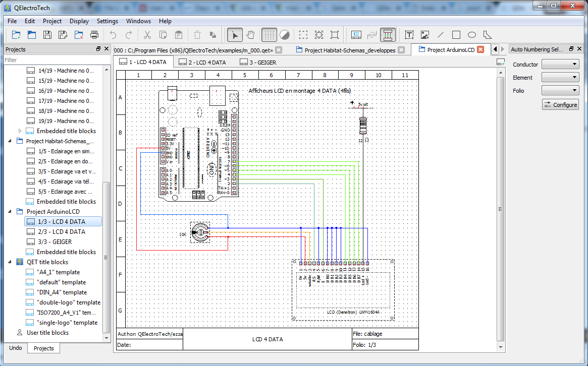
Task: Toggle the polyline tool selection
Action: (x=487, y=35)
